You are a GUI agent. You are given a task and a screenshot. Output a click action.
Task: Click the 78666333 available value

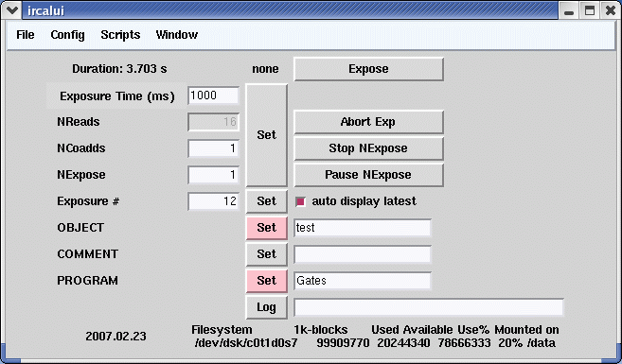(x=464, y=343)
